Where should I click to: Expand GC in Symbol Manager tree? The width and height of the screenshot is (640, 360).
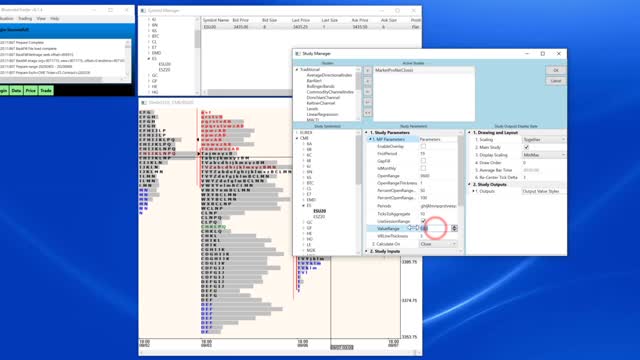[149, 76]
